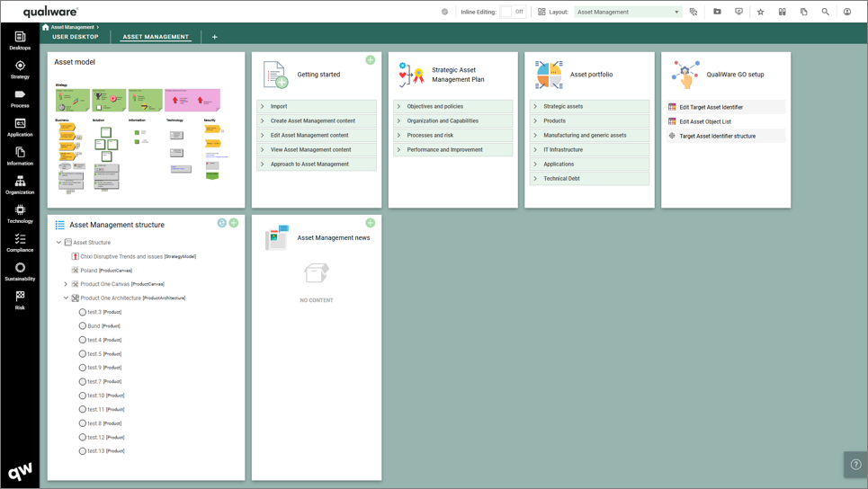Open the Technology sidebar section

[20, 214]
